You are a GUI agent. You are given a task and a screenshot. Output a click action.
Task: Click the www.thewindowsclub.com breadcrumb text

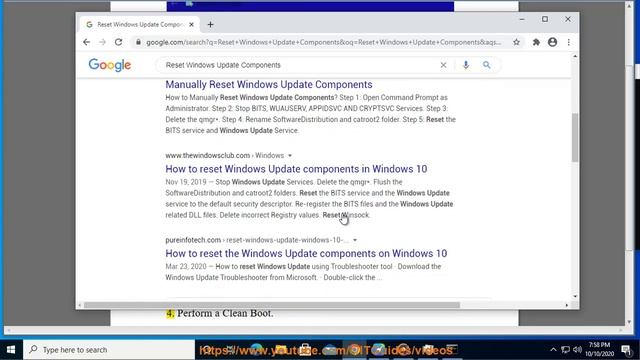(x=207, y=156)
